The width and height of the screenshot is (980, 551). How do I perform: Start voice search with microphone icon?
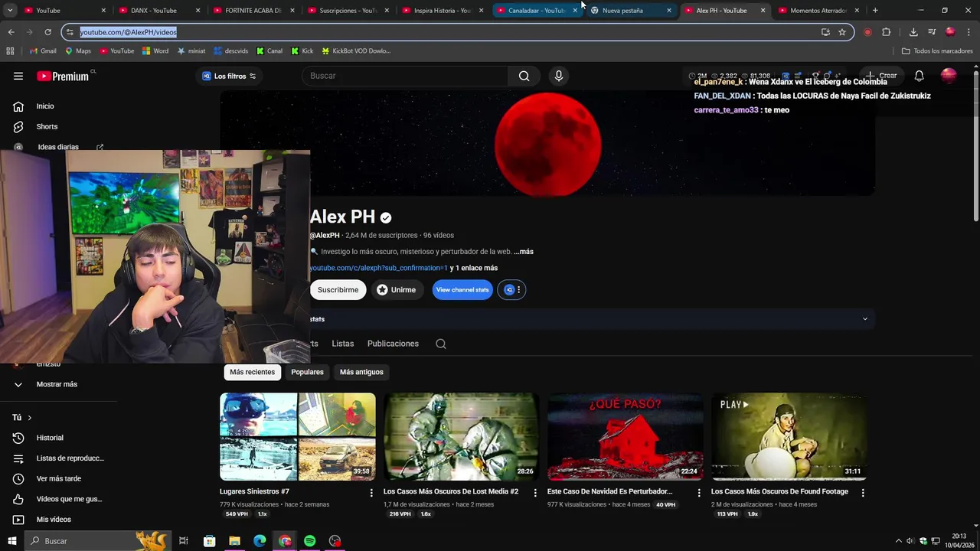559,76
